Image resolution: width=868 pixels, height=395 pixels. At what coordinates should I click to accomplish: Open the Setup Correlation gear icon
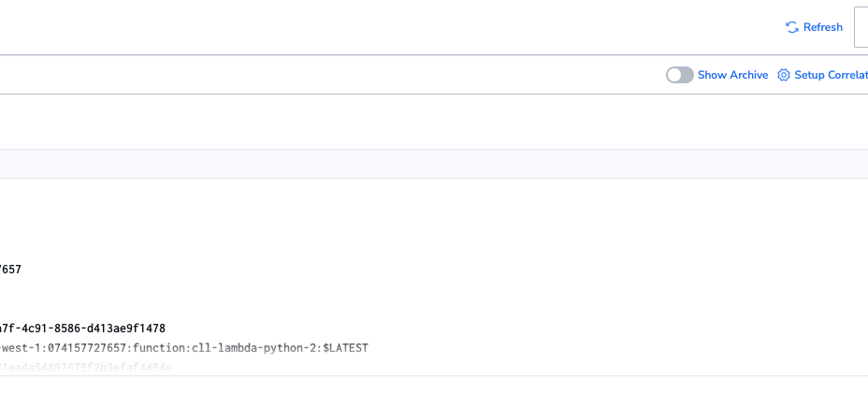[783, 75]
